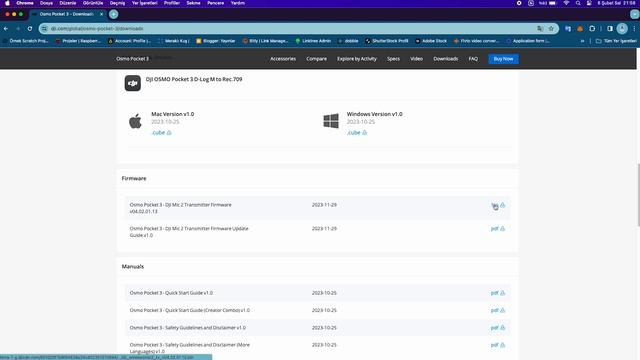Open the Blogger: Yayınlar bookmark
640x360 pixels.
[x=216, y=41]
